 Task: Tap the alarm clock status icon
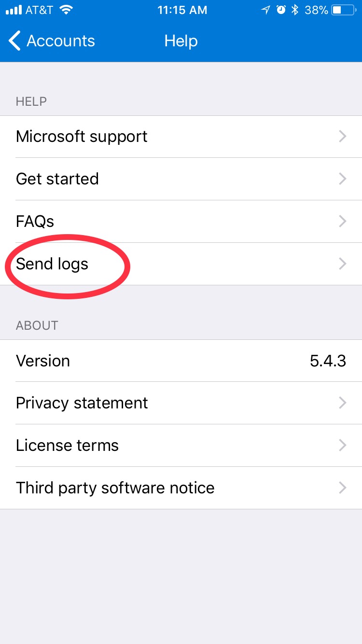pyautogui.click(x=281, y=10)
